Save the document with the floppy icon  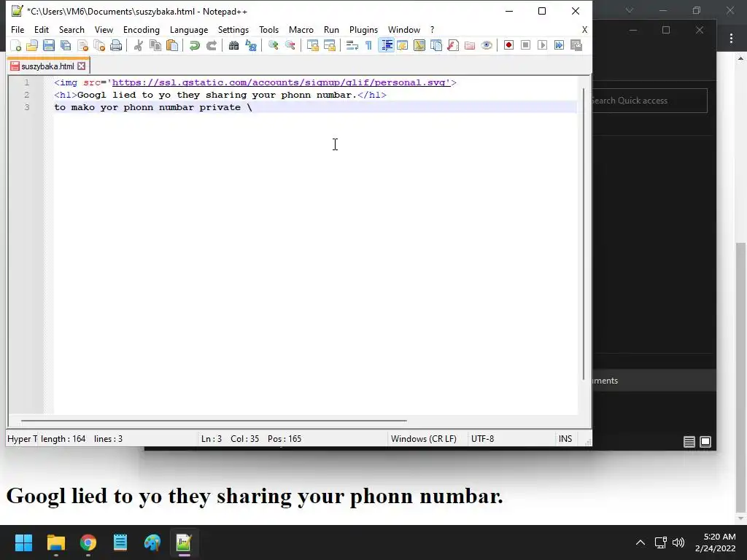(x=49, y=45)
